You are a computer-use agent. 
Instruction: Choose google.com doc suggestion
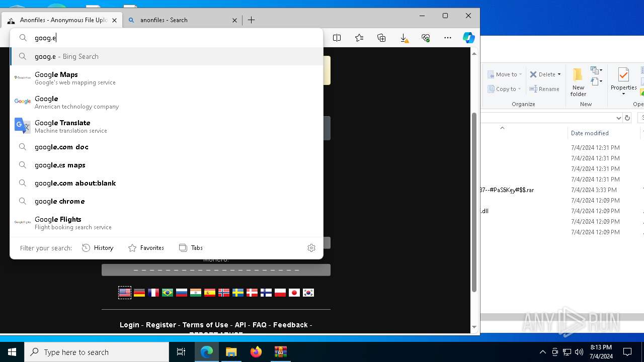point(167,147)
